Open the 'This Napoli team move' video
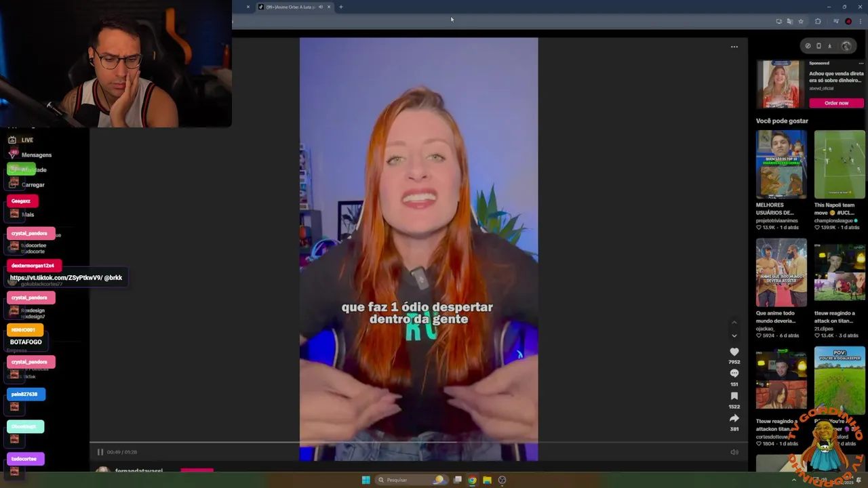The image size is (868, 488). pos(840,164)
